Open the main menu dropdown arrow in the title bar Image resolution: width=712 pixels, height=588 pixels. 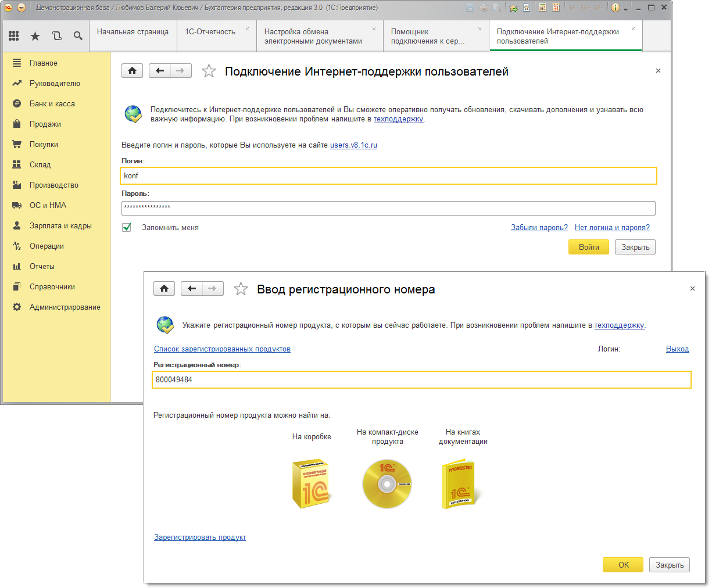(22, 8)
